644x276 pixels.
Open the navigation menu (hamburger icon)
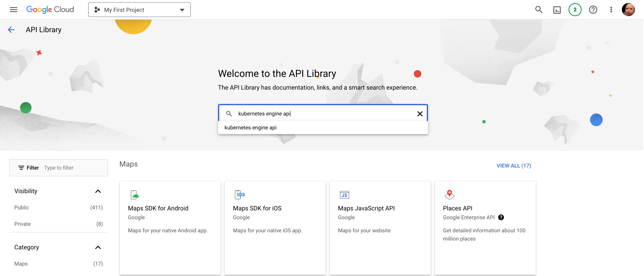click(13, 9)
